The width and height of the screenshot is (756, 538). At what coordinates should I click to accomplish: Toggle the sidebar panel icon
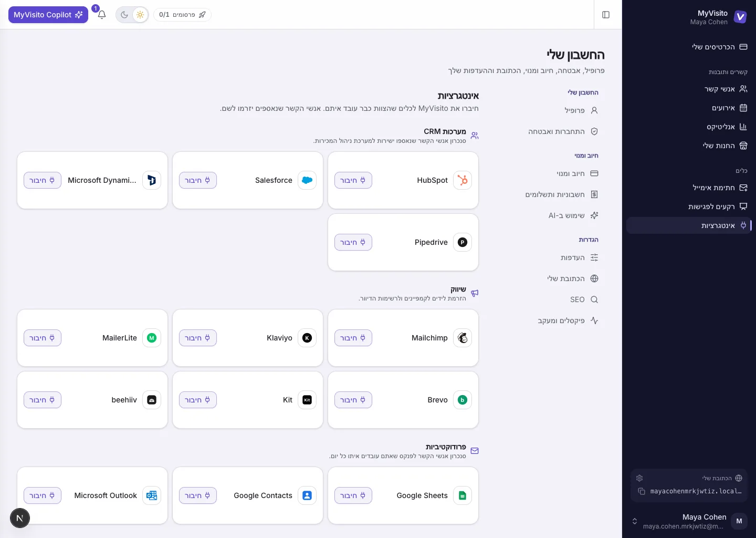pos(606,15)
